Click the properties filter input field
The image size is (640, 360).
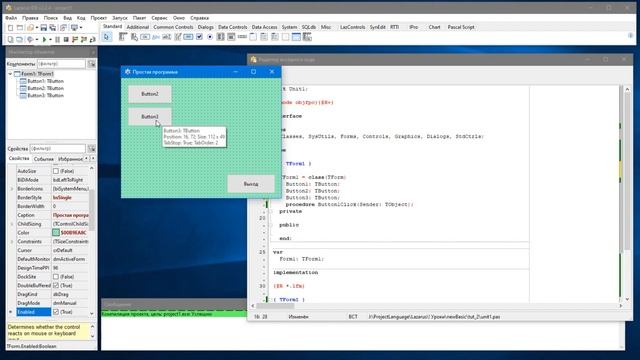pos(58,149)
